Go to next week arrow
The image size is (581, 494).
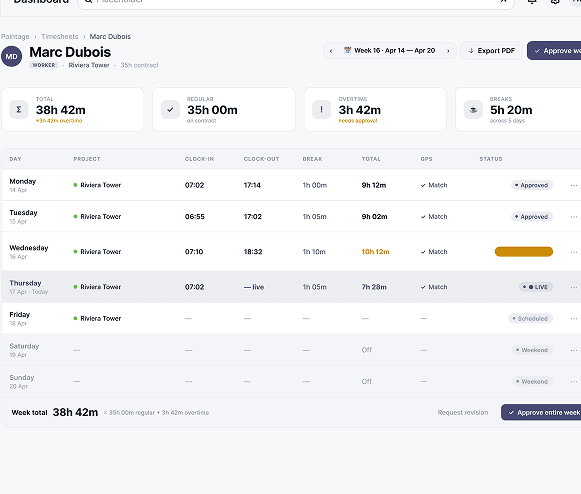point(448,51)
